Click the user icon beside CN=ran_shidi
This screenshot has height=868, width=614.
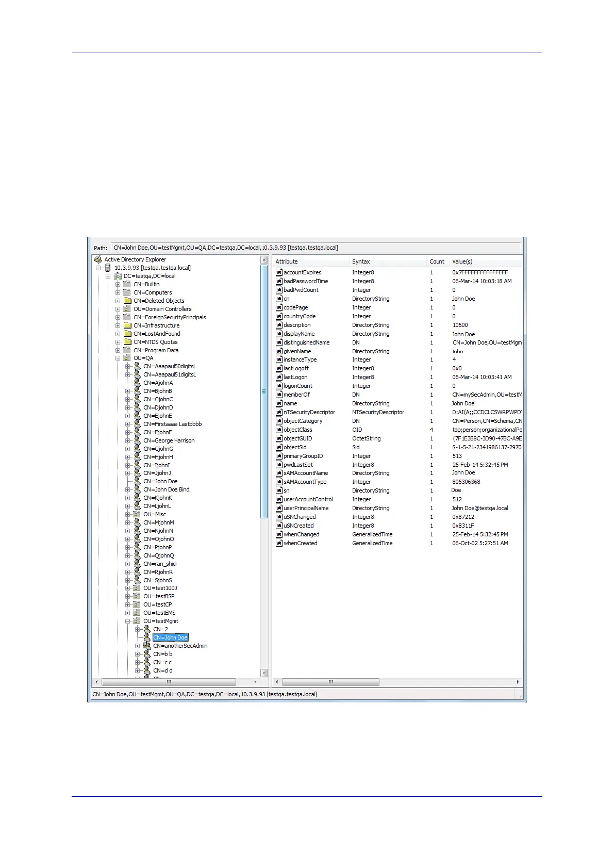[x=137, y=564]
